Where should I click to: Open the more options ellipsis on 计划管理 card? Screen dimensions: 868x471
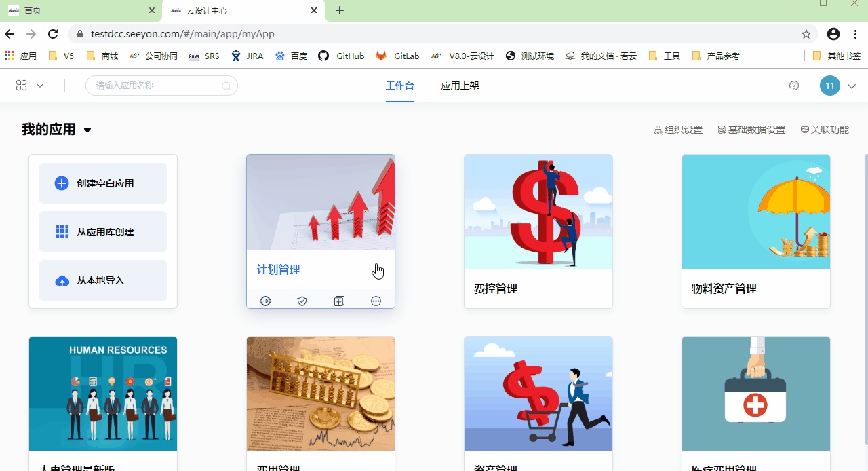[x=376, y=301]
